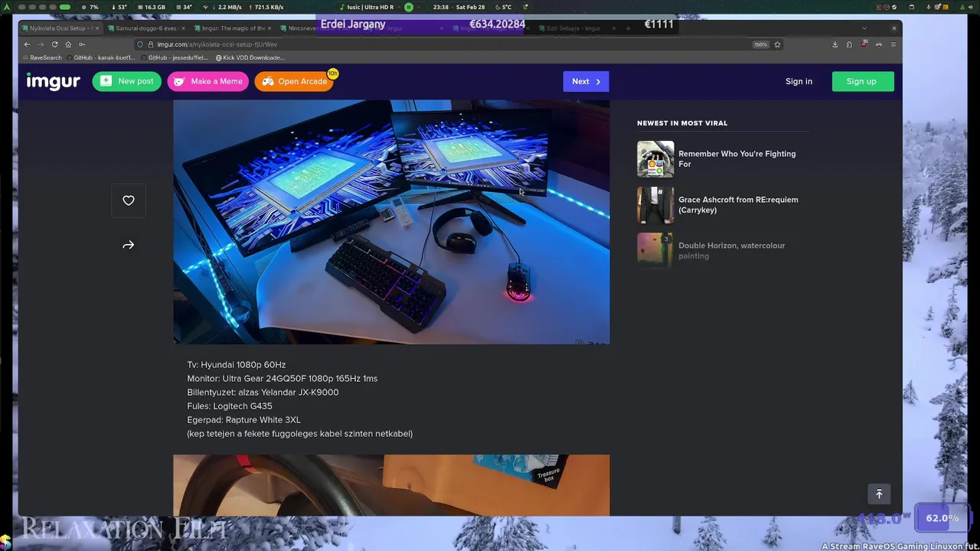Switch to the Imgur: The magic of the tab
980x551 pixels.
[234, 28]
